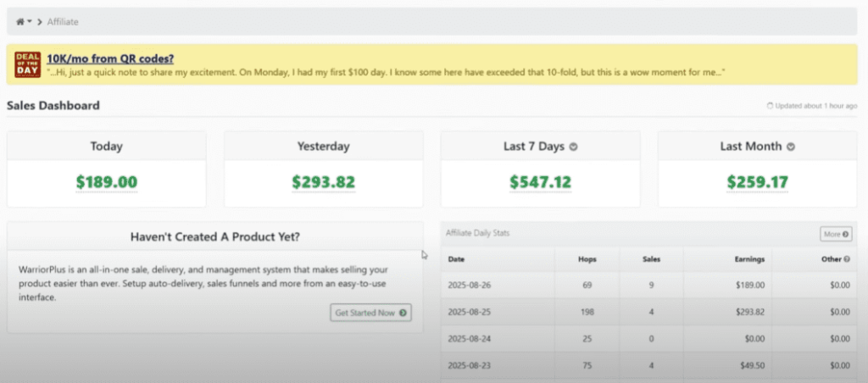Screen dimensions: 868x383
Task: Expand the Last 7 Days period dropdown
Action: pyautogui.click(x=574, y=147)
